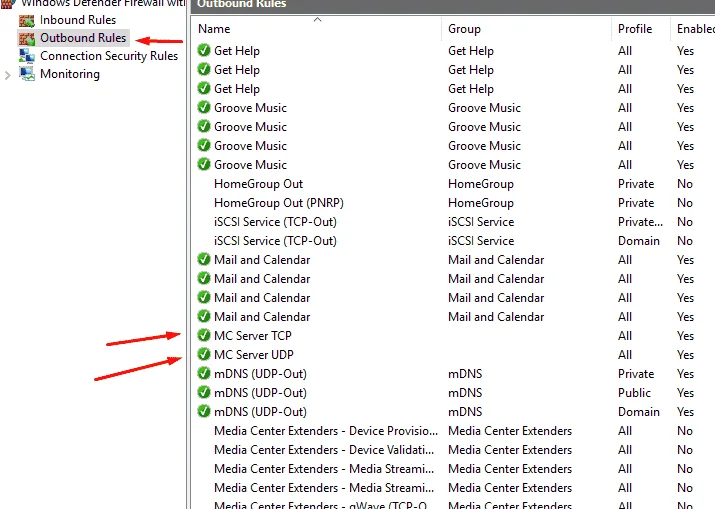
Task: Select the MC Server UDP rule
Action: (254, 355)
